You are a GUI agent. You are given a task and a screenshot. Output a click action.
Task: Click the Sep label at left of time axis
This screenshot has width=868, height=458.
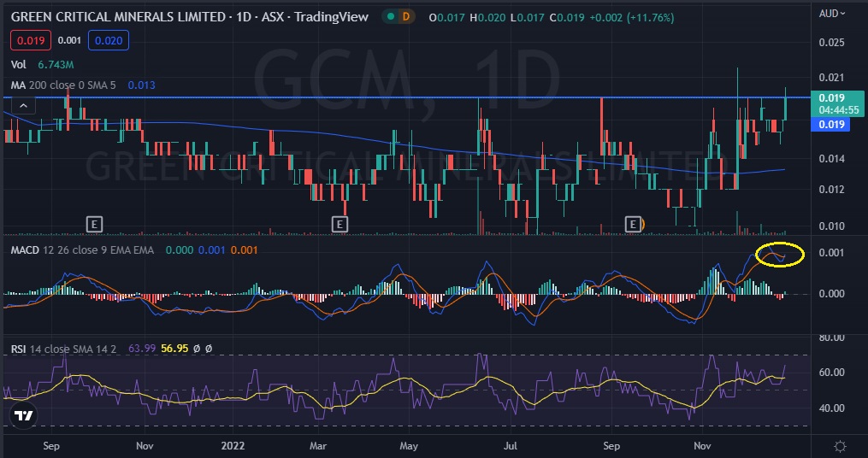[51, 445]
